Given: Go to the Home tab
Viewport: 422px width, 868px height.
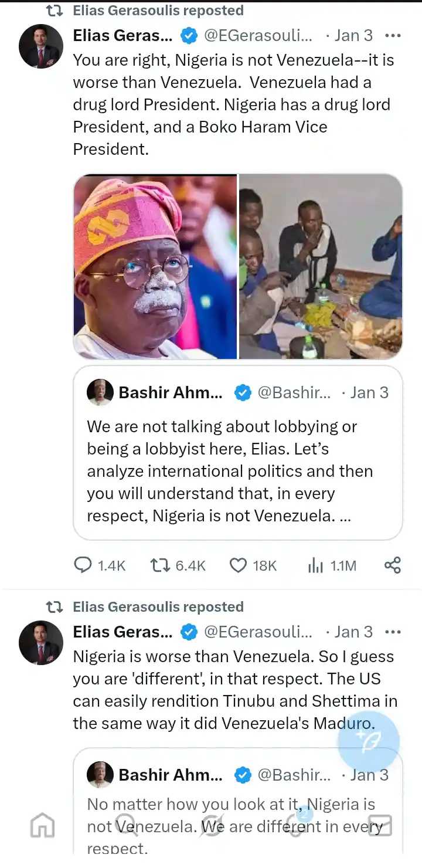Looking at the screenshot, I should click(x=42, y=826).
